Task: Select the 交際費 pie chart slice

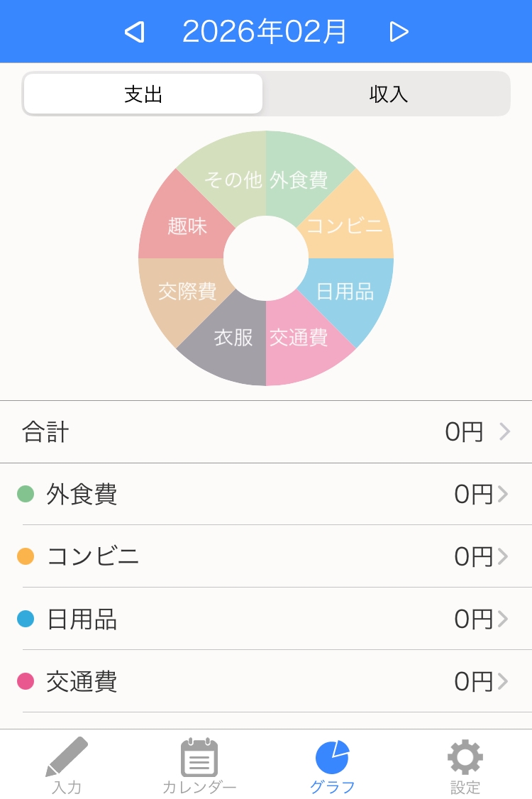Action: [x=187, y=292]
